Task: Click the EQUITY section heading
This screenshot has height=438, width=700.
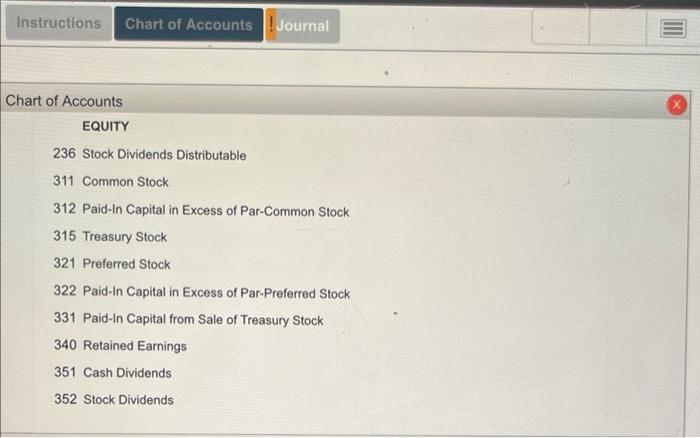Action: (x=105, y=126)
